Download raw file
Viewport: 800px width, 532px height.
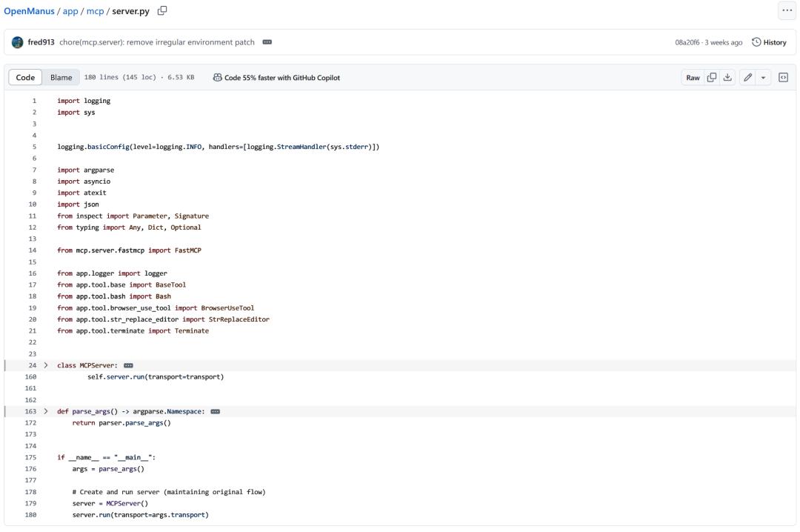click(x=727, y=78)
